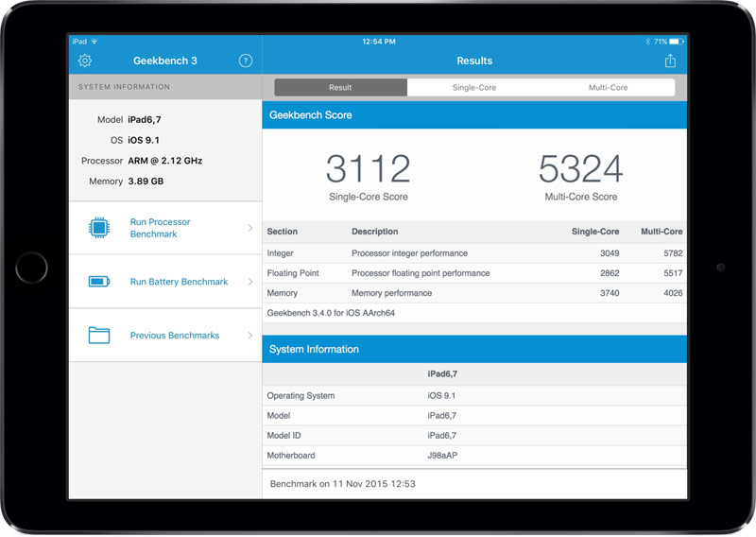The width and height of the screenshot is (756, 537).
Task: Tap the Bluetooth status icon
Action: 647,42
